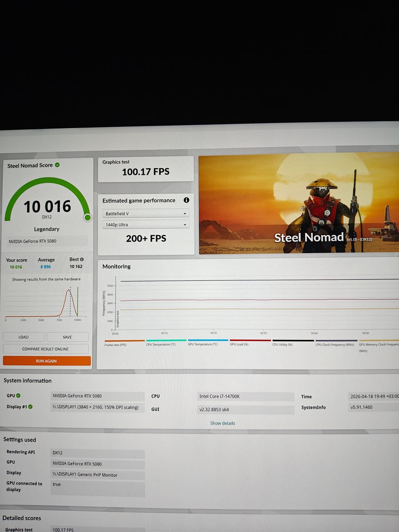
Task: Click the LOAD button
Action: pyautogui.click(x=24, y=337)
